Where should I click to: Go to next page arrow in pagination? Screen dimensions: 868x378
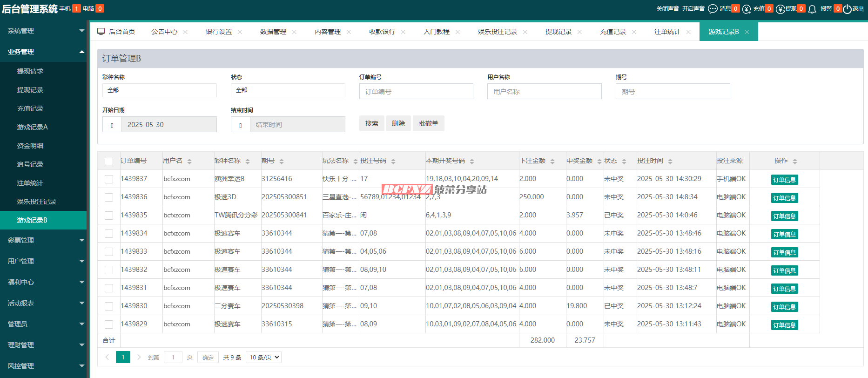point(139,357)
